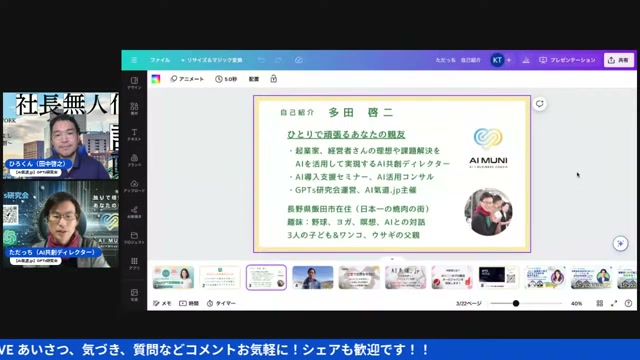Open the プロジェクト folder sidebar icon
This screenshot has height=360, width=640.
point(134,238)
